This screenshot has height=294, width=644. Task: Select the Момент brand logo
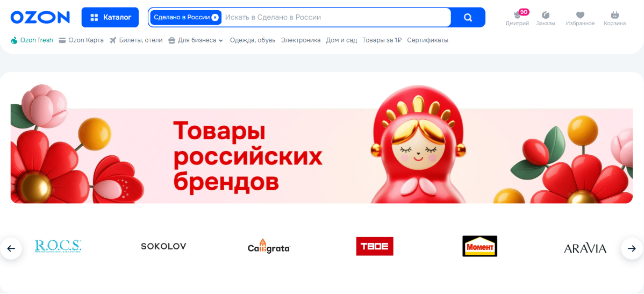point(480,246)
